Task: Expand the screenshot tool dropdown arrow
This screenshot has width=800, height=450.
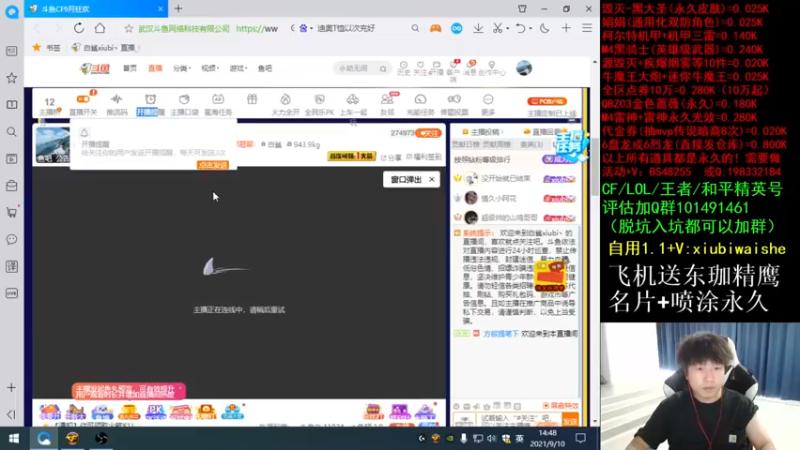Action: pyautogui.click(x=508, y=29)
